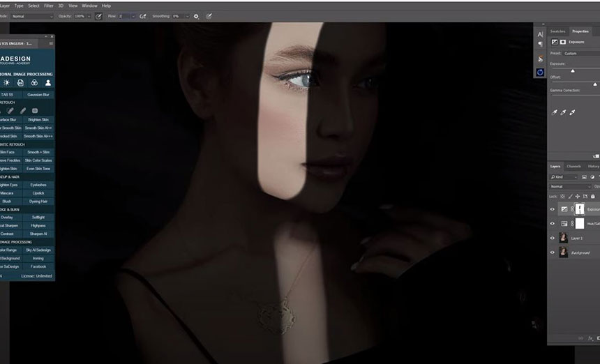Viewport: 600px width, 364px height.
Task: Switch to the Channels tab
Action: click(x=573, y=167)
